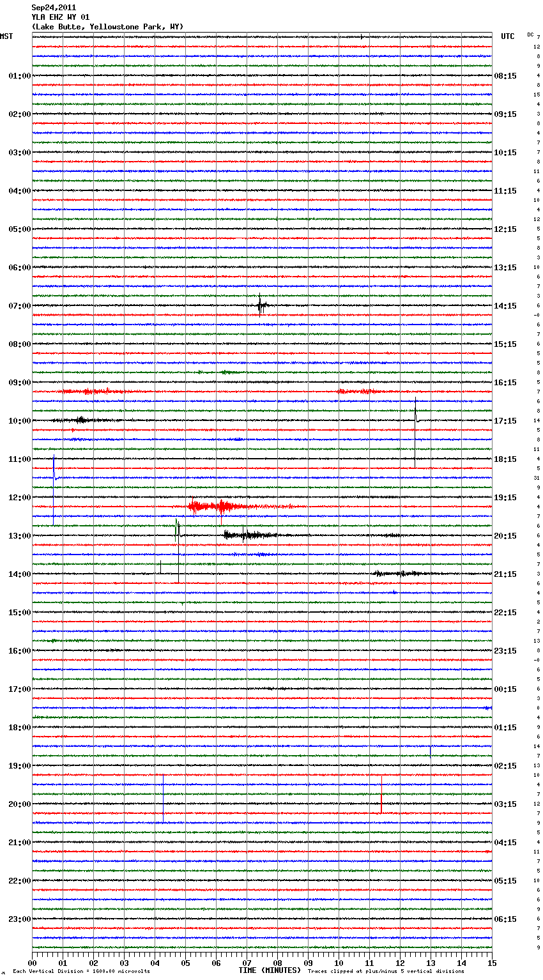Click the Traces clipped at plus/minus footnote
This screenshot has width=543, height=980.
(x=386, y=971)
